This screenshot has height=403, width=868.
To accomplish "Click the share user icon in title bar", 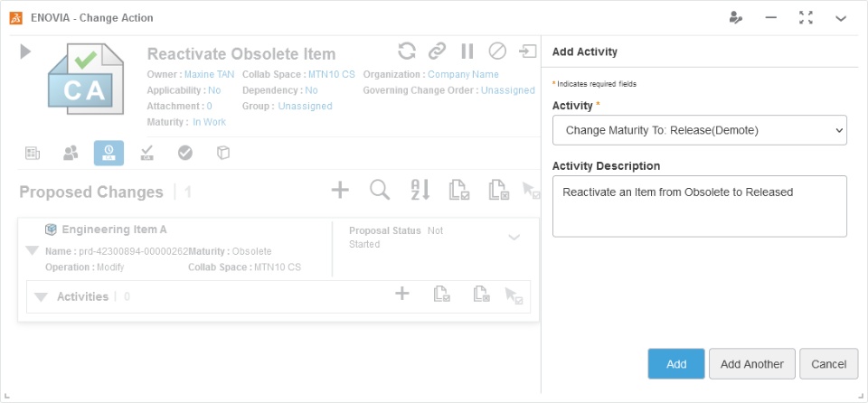I will click(736, 17).
